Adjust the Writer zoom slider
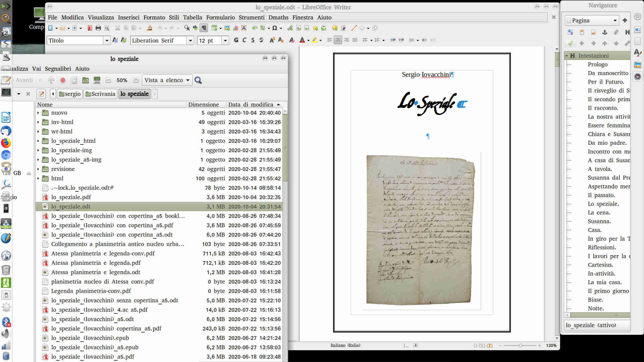The height and width of the screenshot is (362, 644). coord(521,346)
